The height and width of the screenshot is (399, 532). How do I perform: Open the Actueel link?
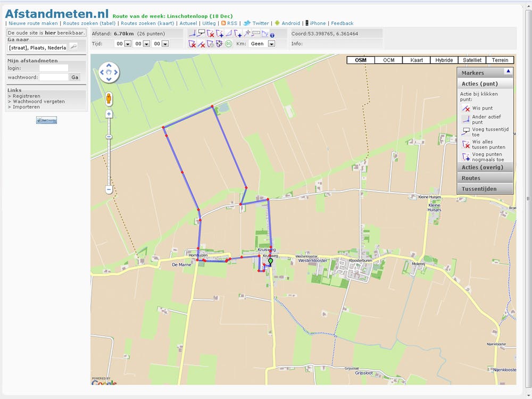coord(188,23)
